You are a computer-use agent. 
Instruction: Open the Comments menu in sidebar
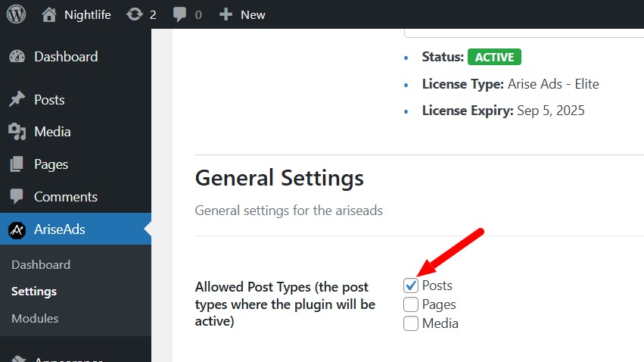click(x=65, y=197)
